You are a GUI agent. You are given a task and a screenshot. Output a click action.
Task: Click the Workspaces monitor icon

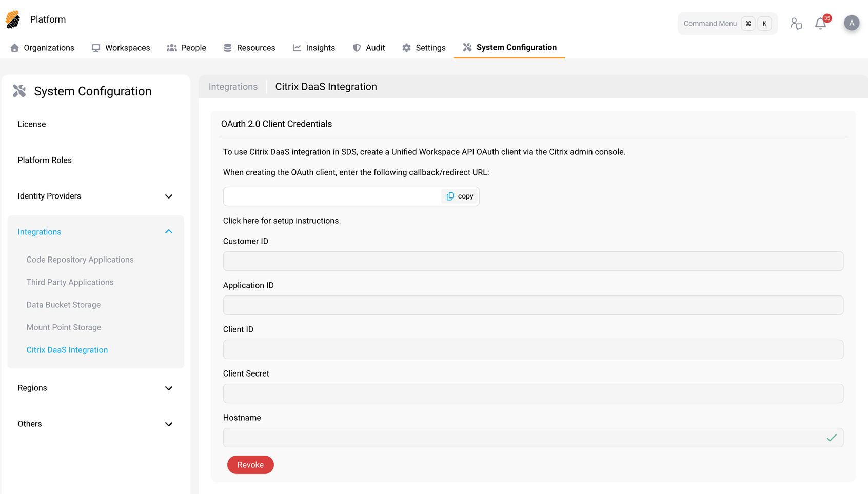[96, 48]
